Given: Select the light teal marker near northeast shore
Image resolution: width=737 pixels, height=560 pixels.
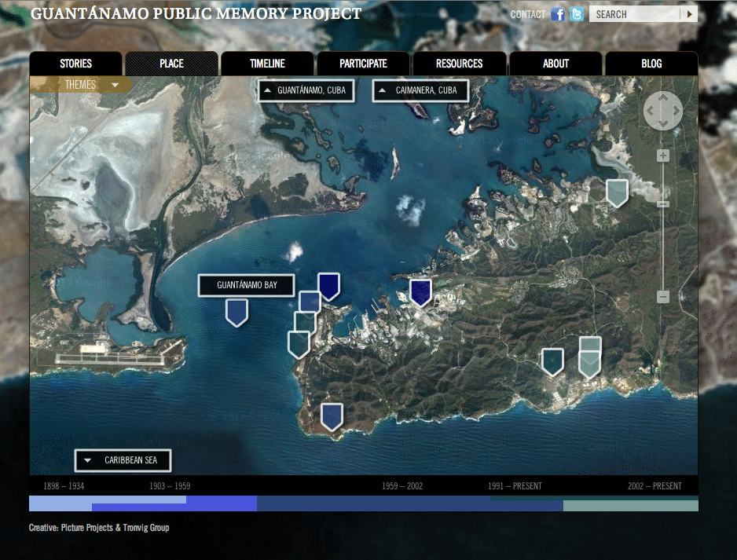Looking at the screenshot, I should click(617, 193).
